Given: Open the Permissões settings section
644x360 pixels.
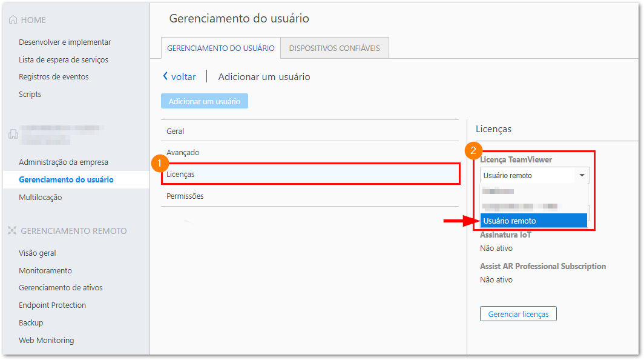Looking at the screenshot, I should [310, 196].
